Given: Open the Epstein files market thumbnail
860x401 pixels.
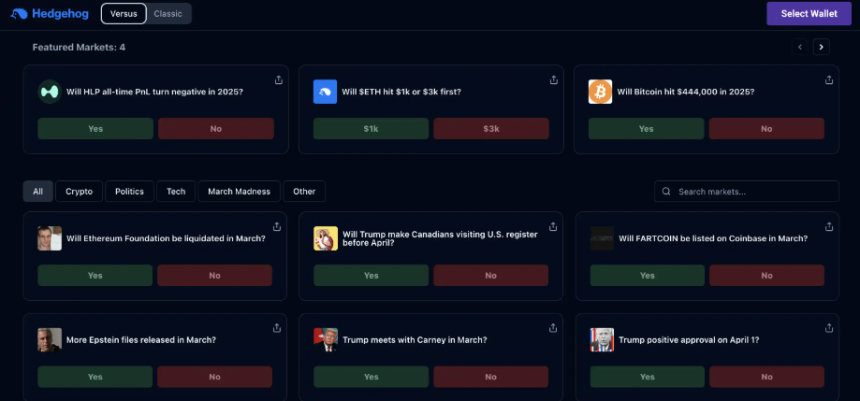Looking at the screenshot, I should pyautogui.click(x=49, y=340).
